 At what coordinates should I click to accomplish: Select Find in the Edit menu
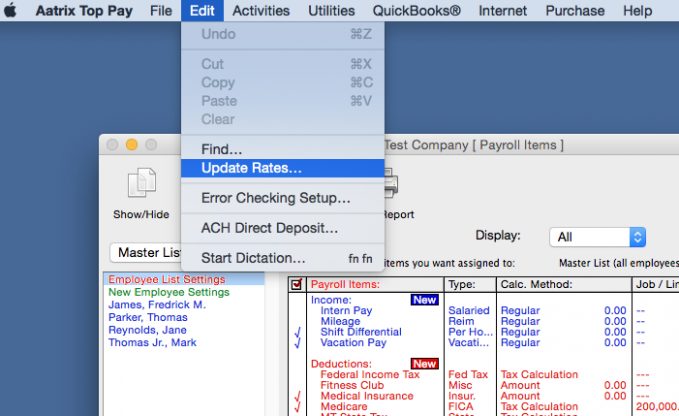point(221,149)
